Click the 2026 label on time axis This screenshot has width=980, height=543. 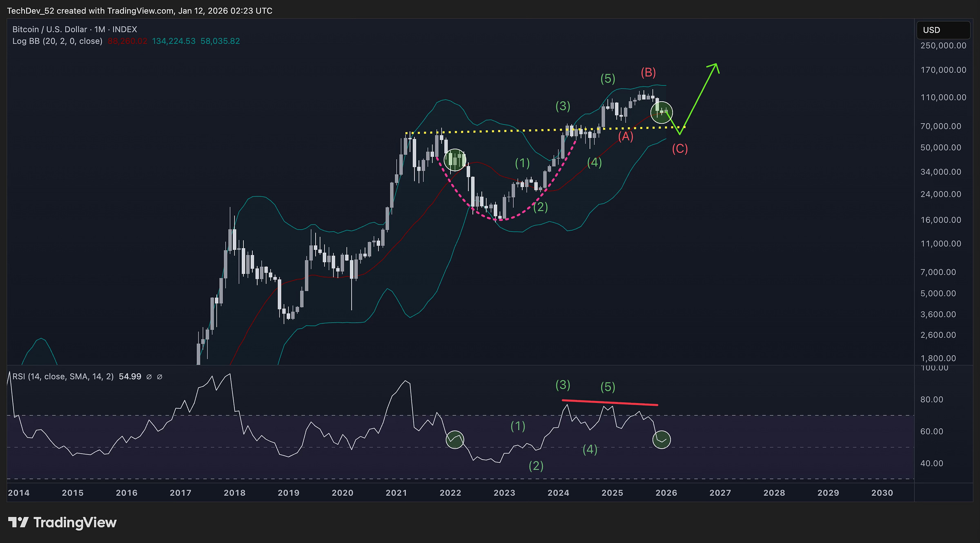tap(666, 493)
